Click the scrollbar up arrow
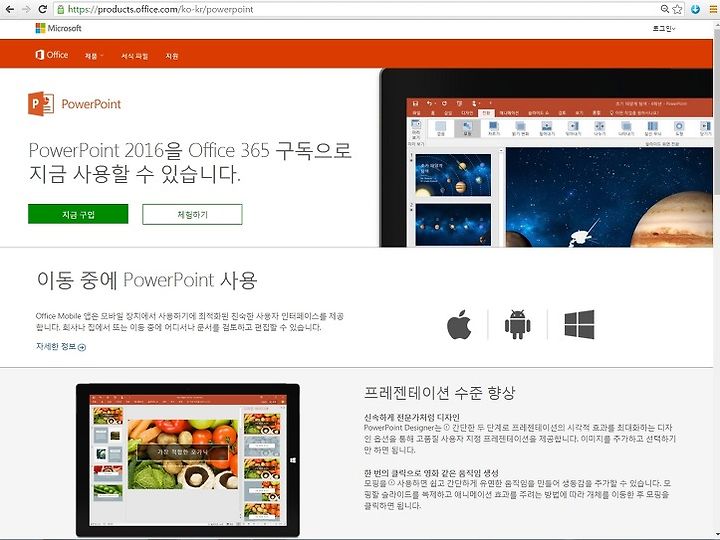The height and width of the screenshot is (540, 720). (x=717, y=23)
